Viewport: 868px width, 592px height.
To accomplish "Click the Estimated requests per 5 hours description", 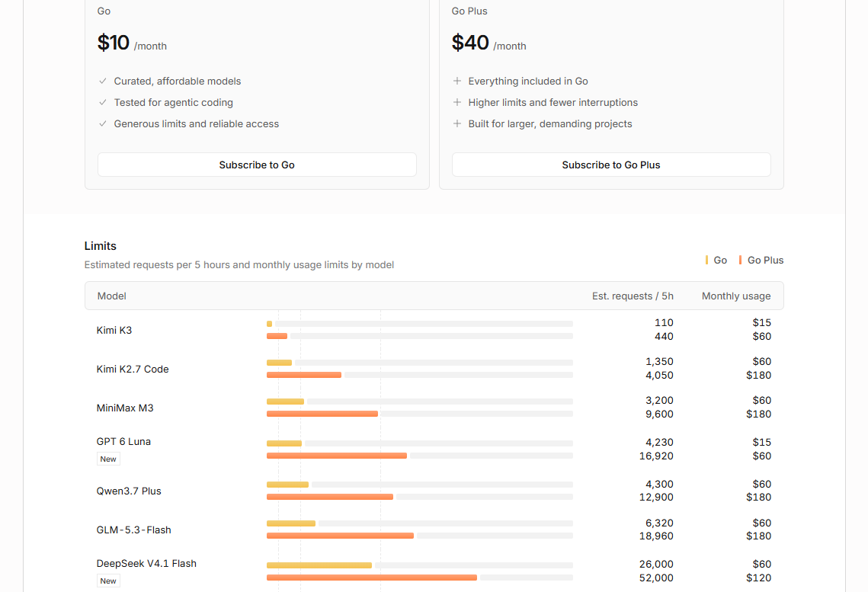I will 239,265.
